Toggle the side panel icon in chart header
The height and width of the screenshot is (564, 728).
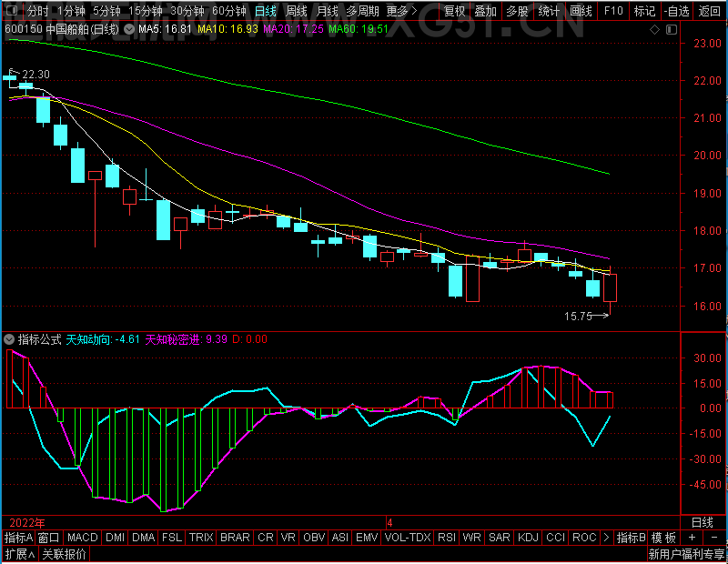(x=672, y=30)
